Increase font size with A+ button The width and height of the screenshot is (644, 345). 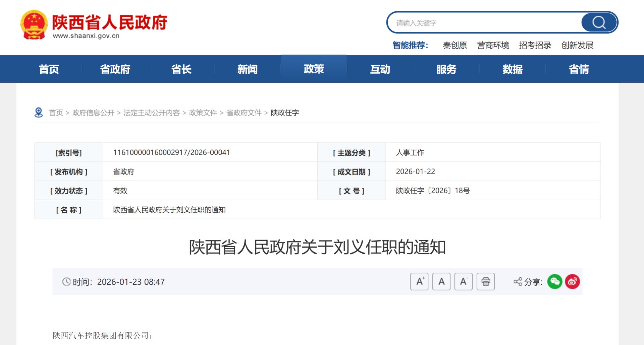tap(419, 282)
